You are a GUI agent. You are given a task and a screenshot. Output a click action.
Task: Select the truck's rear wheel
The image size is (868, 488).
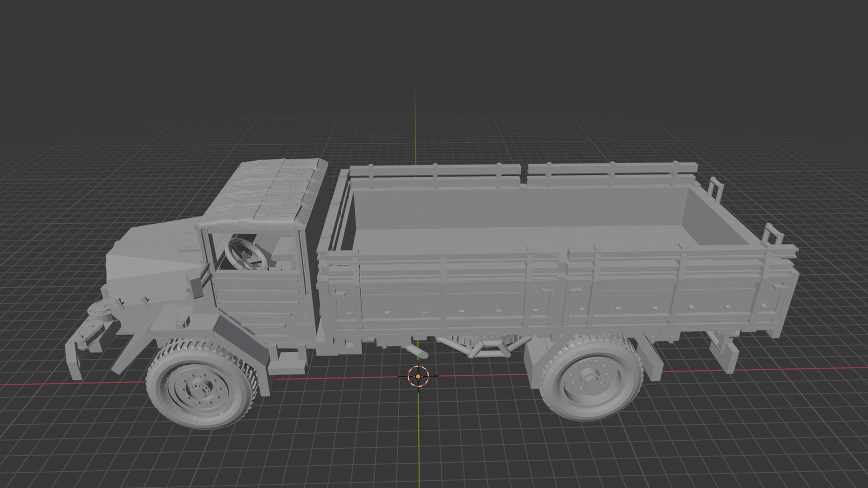coord(591,378)
